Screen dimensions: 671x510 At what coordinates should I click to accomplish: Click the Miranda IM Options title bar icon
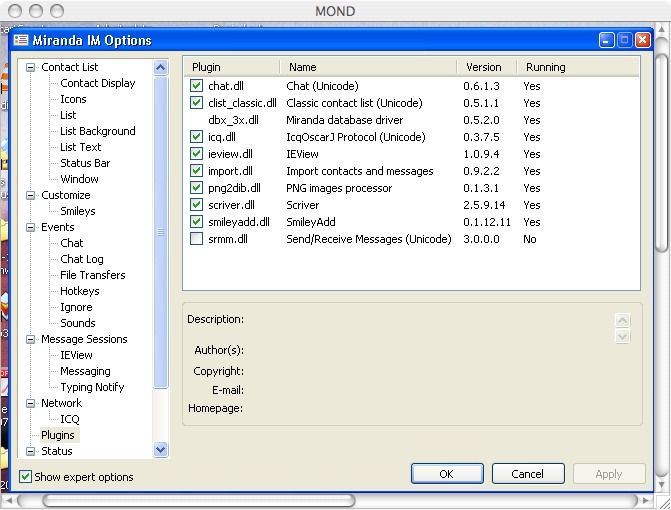click(20, 40)
